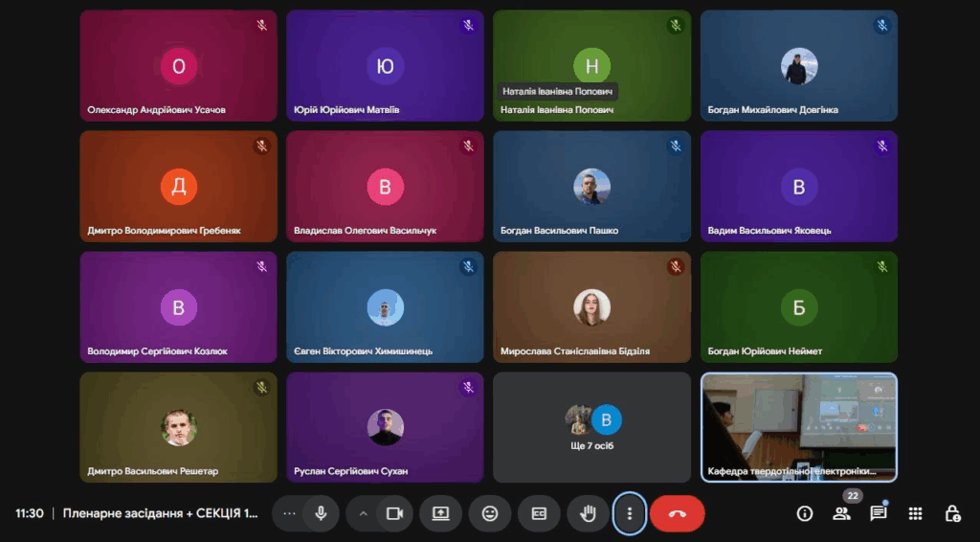Viewport: 980px width, 542px height.
Task: Open the emoji reactions panel
Action: point(490,513)
